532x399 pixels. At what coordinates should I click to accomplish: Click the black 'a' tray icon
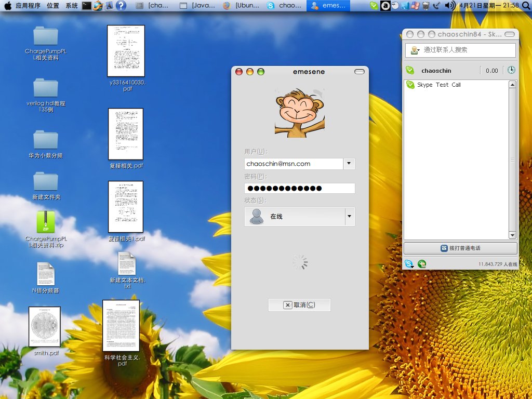[385, 5]
